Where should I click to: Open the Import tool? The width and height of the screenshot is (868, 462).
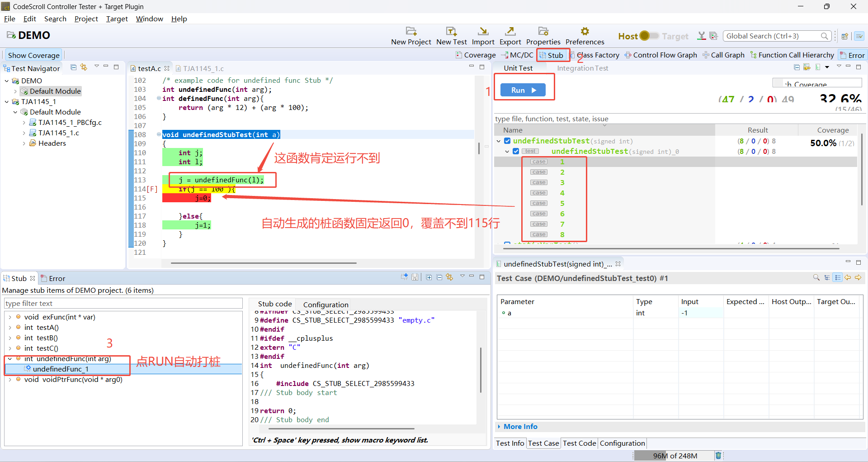pyautogui.click(x=483, y=31)
